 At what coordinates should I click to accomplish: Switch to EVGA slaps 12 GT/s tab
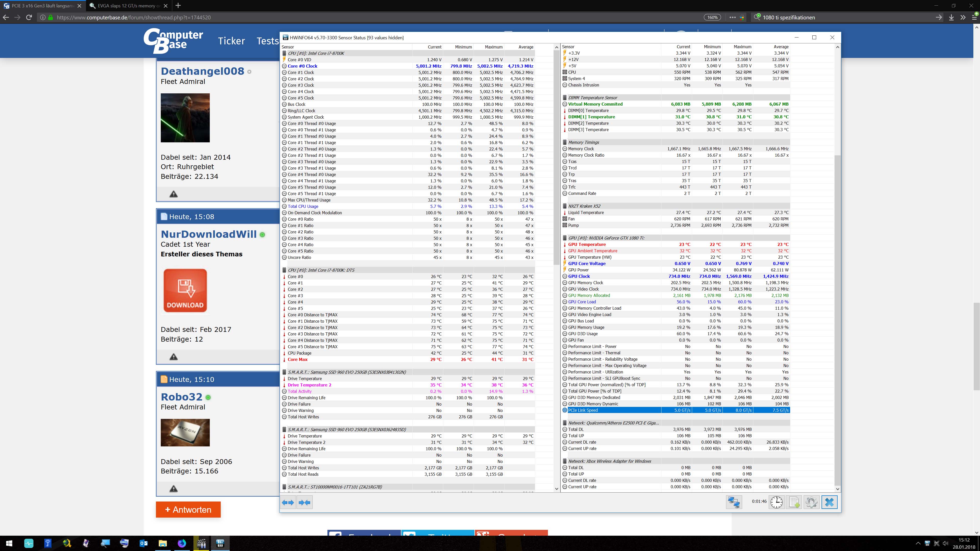[x=126, y=6]
